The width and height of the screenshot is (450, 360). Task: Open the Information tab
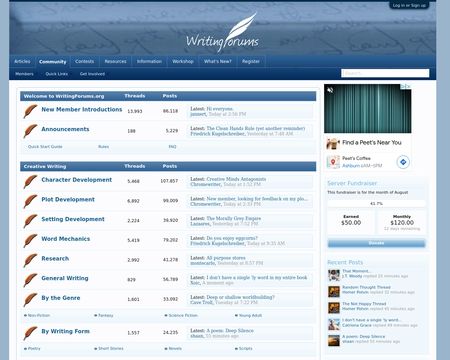[x=149, y=61]
